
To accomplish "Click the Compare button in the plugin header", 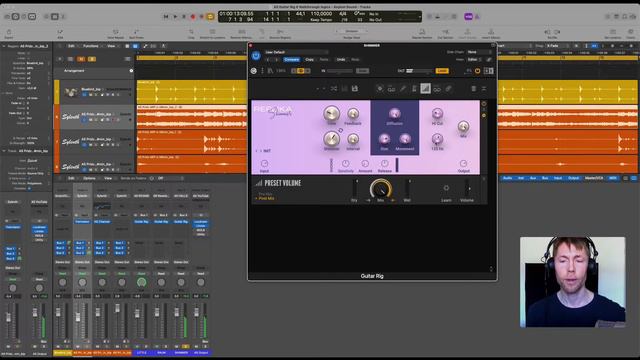I will [291, 60].
